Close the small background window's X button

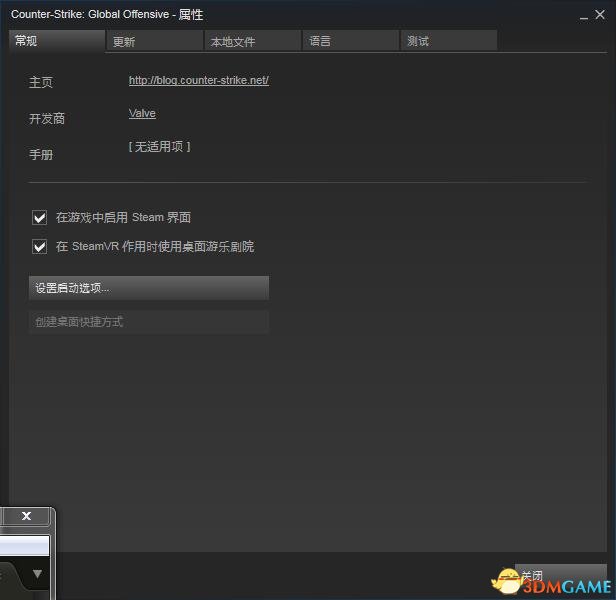coord(26,516)
